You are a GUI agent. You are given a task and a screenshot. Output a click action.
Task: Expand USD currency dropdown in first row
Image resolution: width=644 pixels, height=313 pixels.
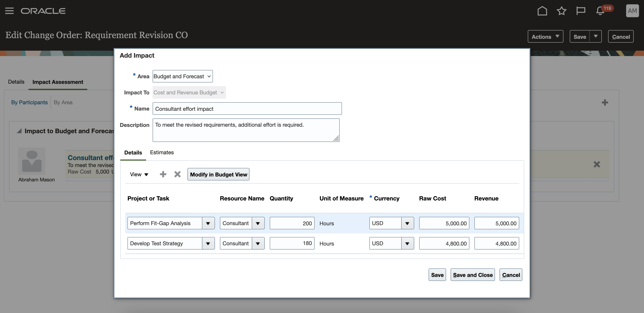(x=407, y=223)
